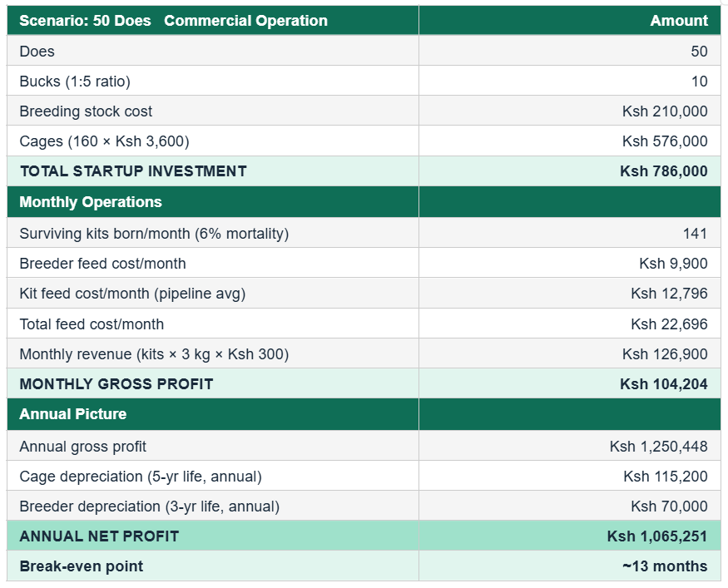Click the 'Ksh 9,900' breeder feed value

point(673,264)
